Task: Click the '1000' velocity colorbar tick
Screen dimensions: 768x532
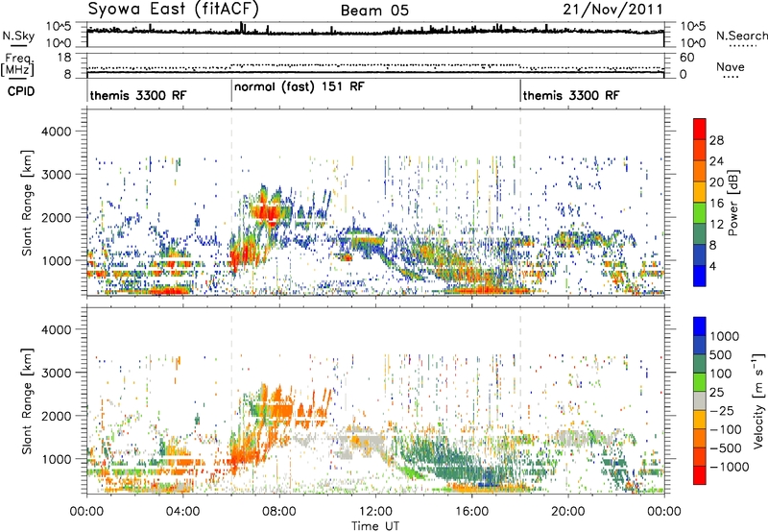Action: [725, 336]
